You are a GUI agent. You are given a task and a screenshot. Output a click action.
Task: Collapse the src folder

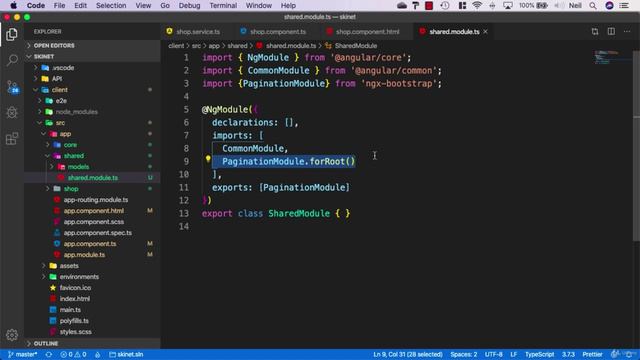92,122
